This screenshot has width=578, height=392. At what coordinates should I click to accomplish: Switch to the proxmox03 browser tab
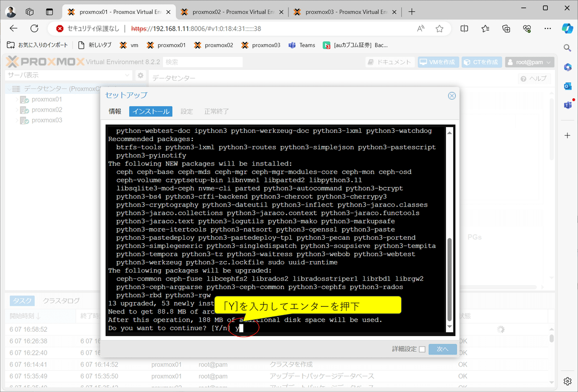pos(346,12)
